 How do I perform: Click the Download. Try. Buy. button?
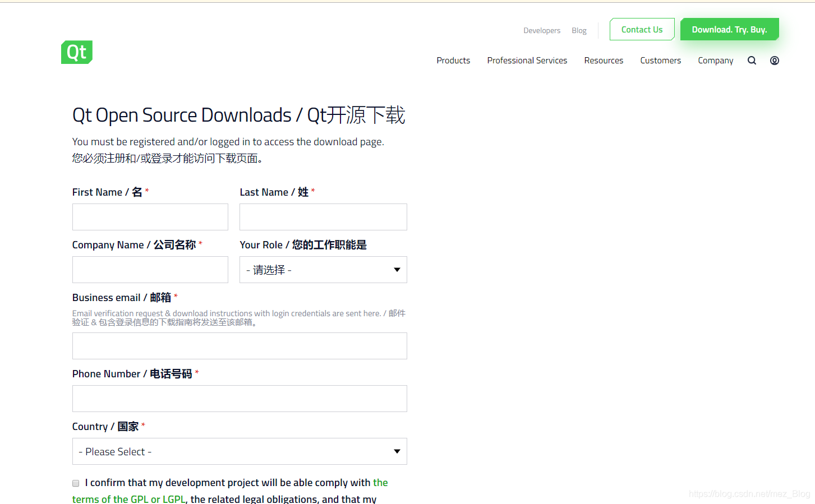(729, 29)
